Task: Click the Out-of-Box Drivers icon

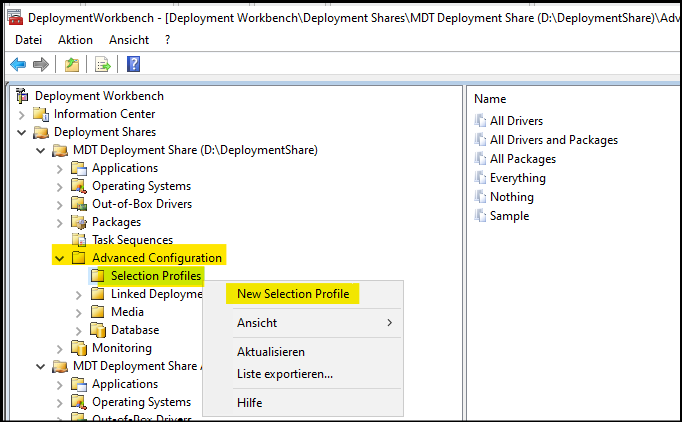Action: click(79, 204)
